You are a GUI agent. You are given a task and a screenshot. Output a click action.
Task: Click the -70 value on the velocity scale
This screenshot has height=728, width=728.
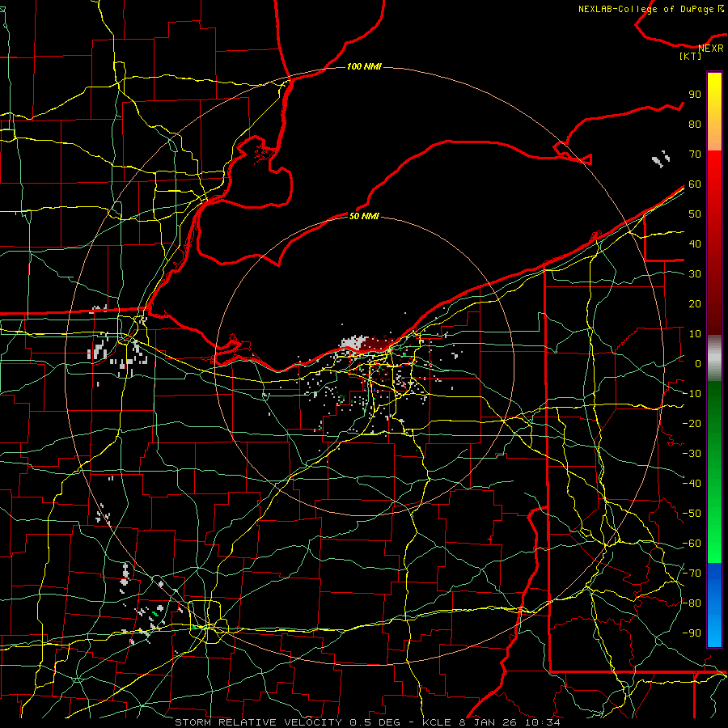[x=692, y=574]
